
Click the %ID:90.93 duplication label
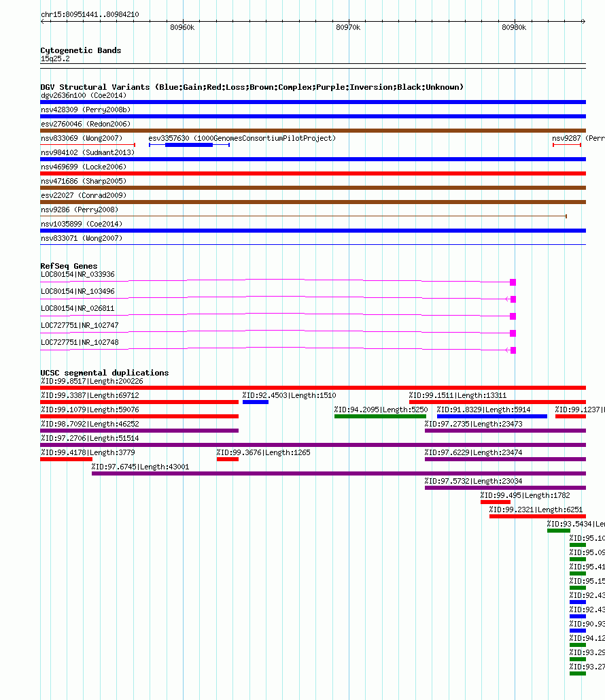click(587, 624)
